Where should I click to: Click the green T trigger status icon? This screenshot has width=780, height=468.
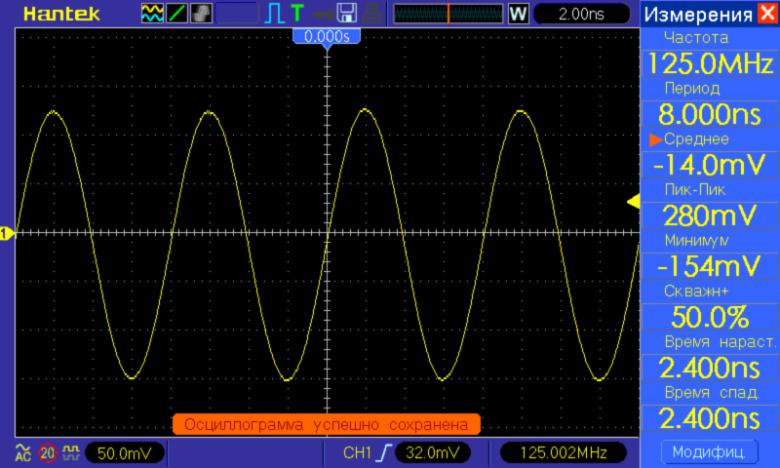[x=298, y=14]
